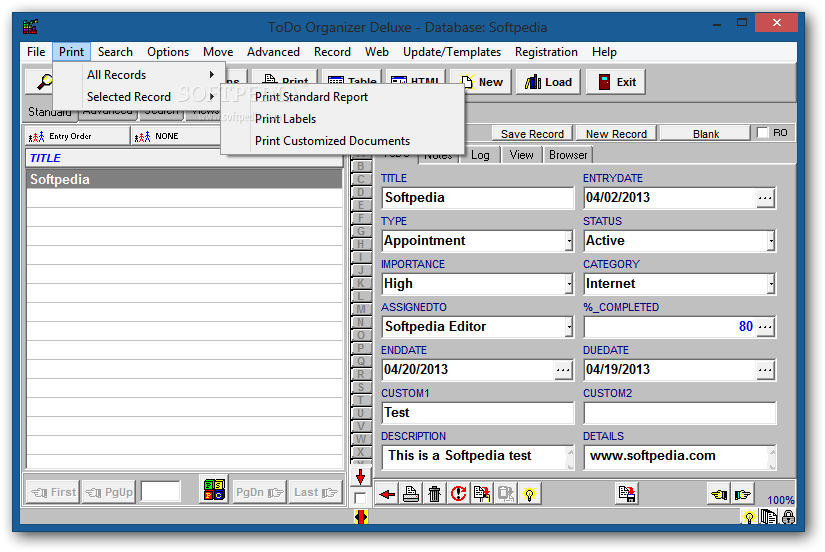825x552 pixels.
Task: Open the Registration menu
Action: (x=546, y=52)
